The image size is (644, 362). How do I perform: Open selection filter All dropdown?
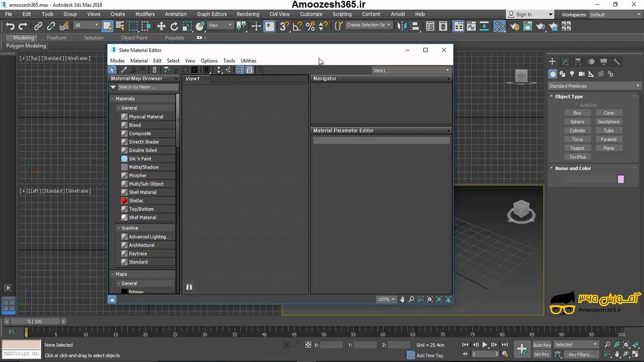click(x=87, y=25)
